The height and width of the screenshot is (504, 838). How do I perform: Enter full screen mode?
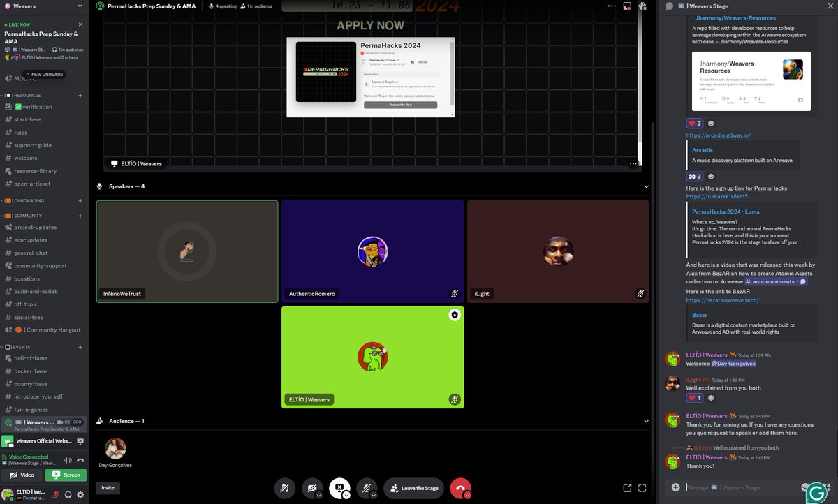pyautogui.click(x=642, y=488)
